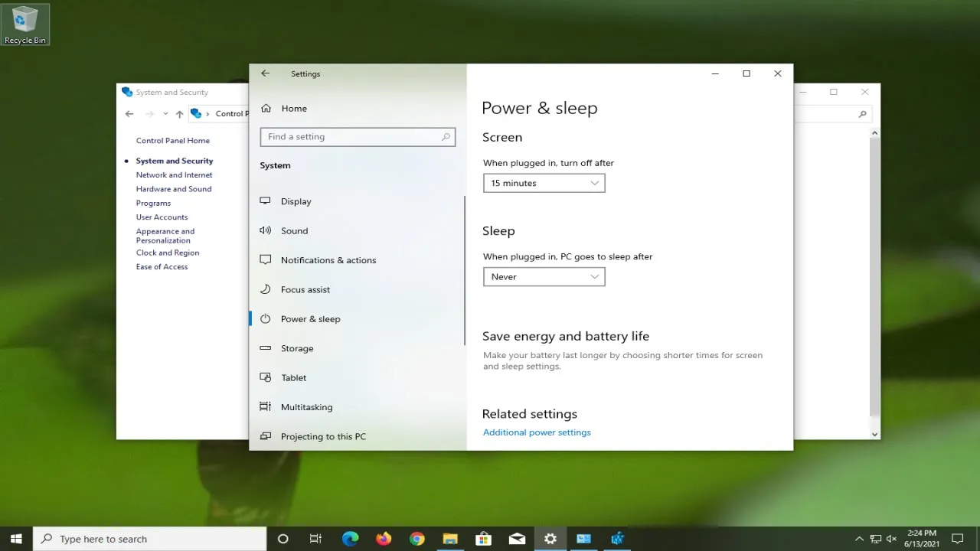The width and height of the screenshot is (980, 551).
Task: Click the Sound speaker icon in sidebar
Action: click(266, 230)
